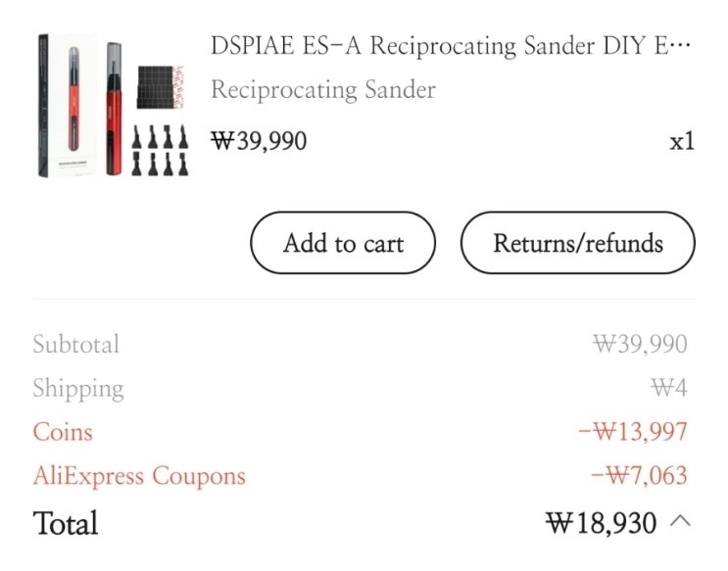Click the ₩39,990 item price

point(259,141)
